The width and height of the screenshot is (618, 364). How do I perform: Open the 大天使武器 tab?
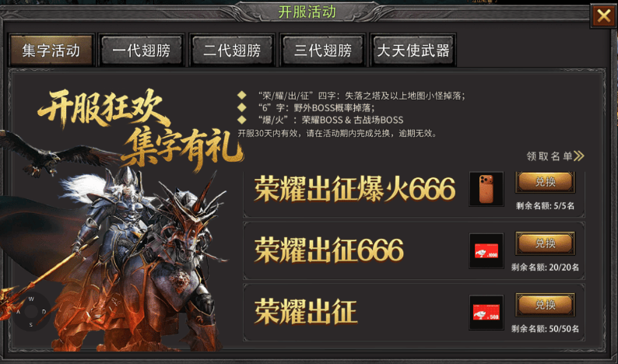413,50
